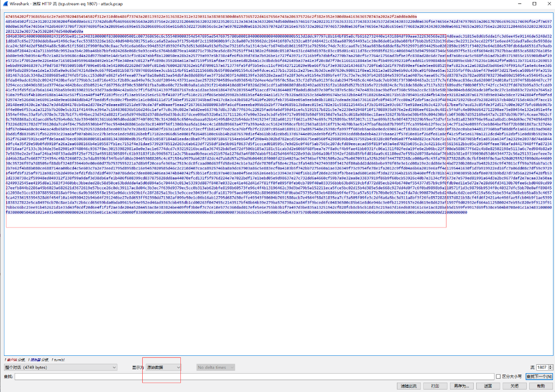Expand the 显示为 原始数据 format dropdown
Screen dimensions: 555x392
coord(163,367)
